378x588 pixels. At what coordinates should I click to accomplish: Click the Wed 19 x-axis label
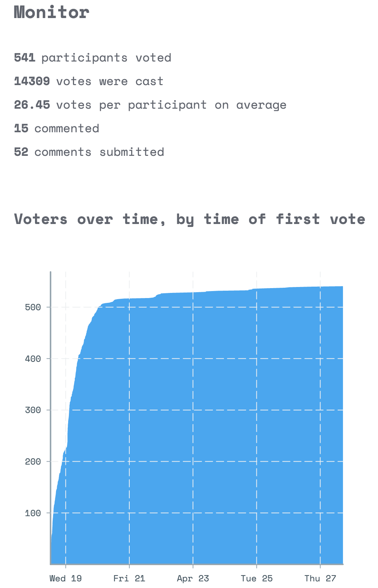coord(66,578)
